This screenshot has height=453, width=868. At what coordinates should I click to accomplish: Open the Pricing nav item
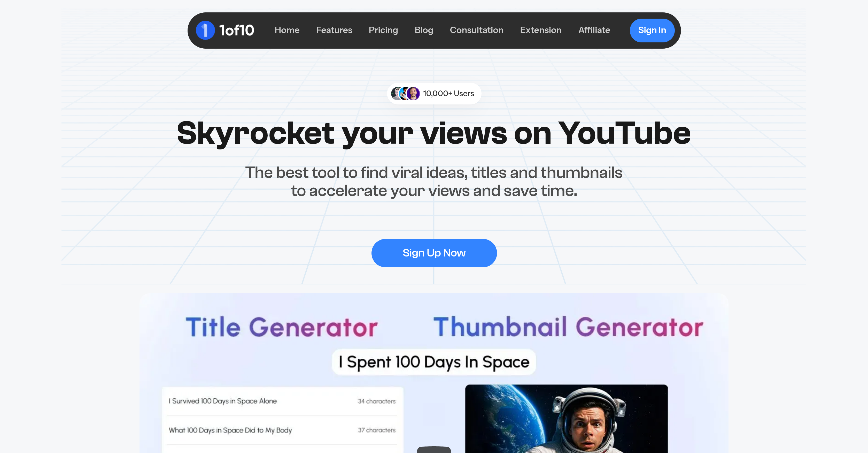click(x=383, y=30)
